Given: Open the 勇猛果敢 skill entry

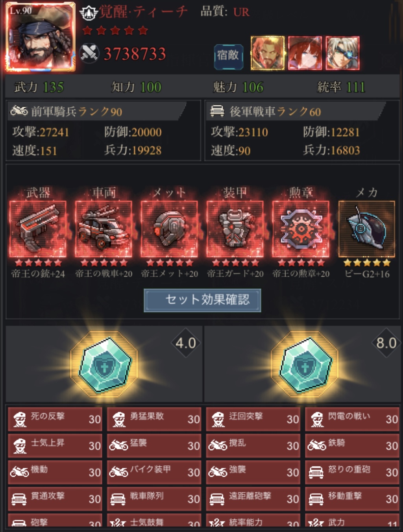Looking at the screenshot, I should (154, 419).
